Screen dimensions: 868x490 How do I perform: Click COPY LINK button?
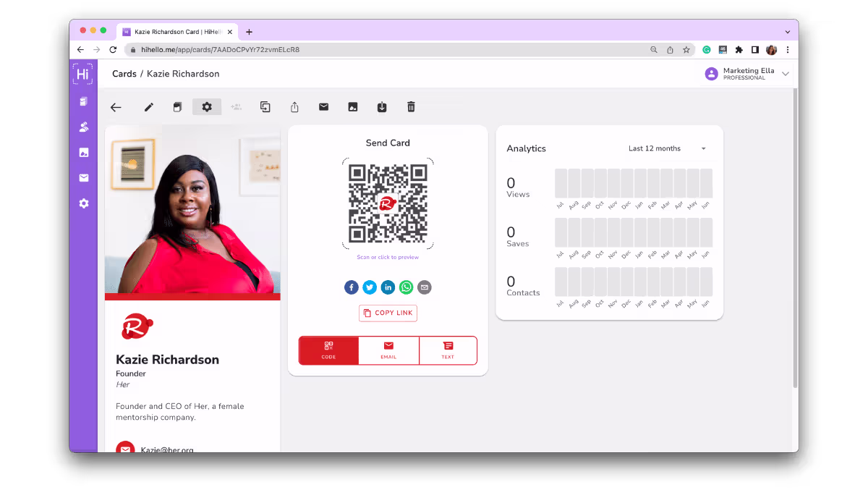pyautogui.click(x=388, y=313)
